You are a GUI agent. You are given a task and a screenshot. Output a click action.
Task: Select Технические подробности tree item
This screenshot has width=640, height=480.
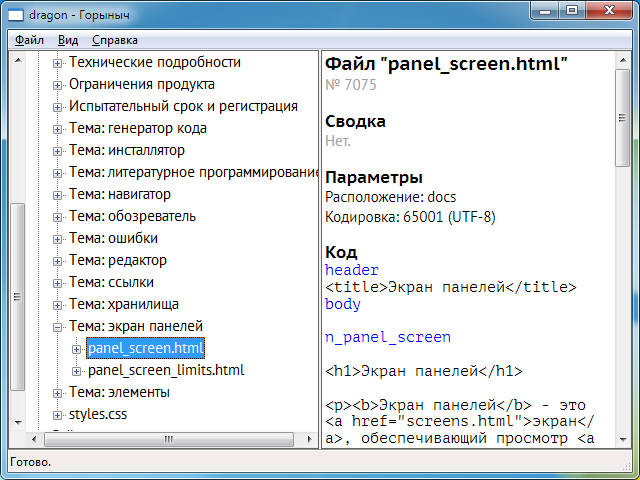(155, 62)
